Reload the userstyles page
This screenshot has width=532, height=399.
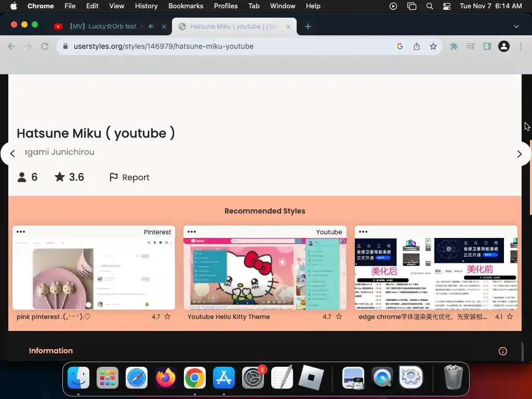45,46
